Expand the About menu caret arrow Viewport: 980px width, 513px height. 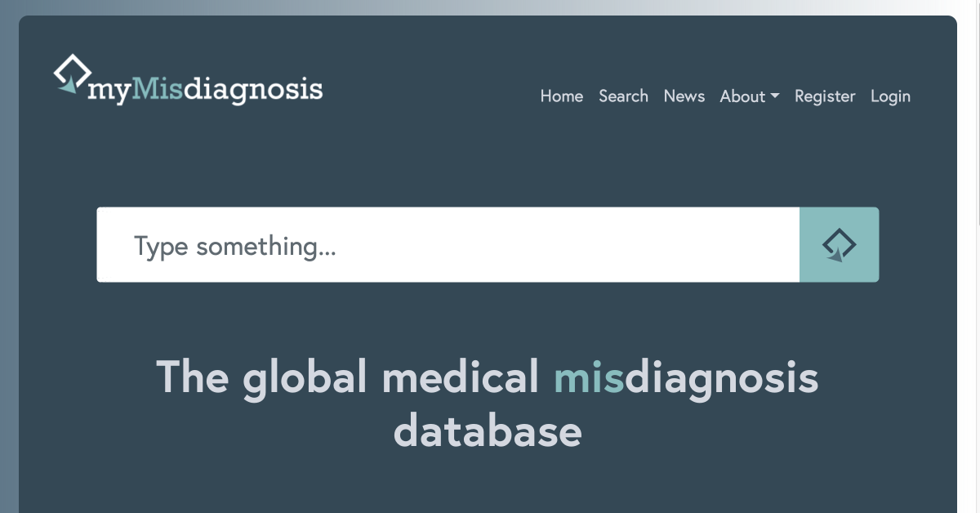[775, 96]
